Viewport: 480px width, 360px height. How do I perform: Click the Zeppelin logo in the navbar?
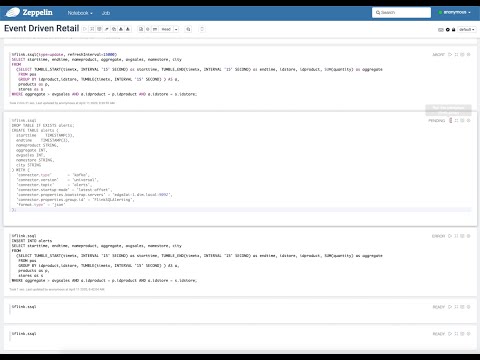[29, 13]
